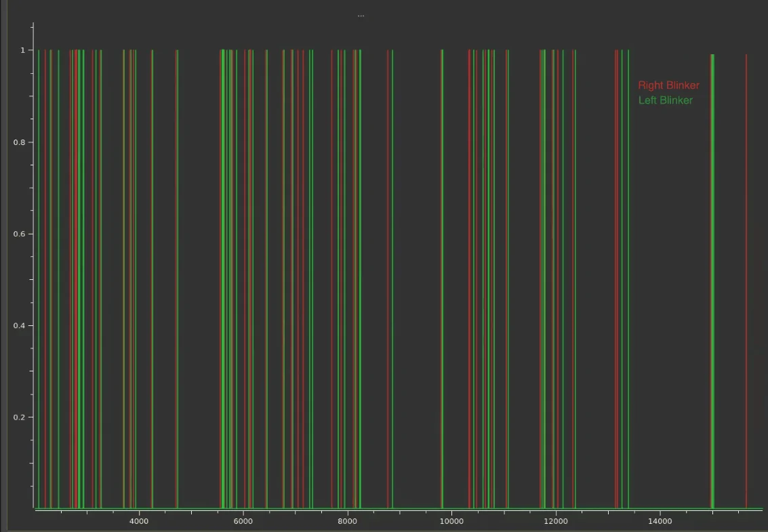Click the last green spike left of legend
Image resolution: width=768 pixels, height=532 pixels.
(628, 271)
